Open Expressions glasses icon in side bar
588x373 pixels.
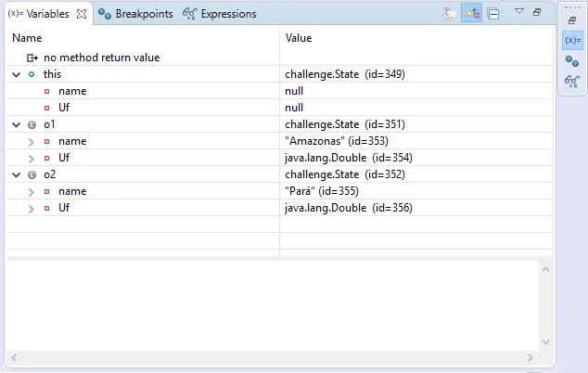tap(572, 82)
